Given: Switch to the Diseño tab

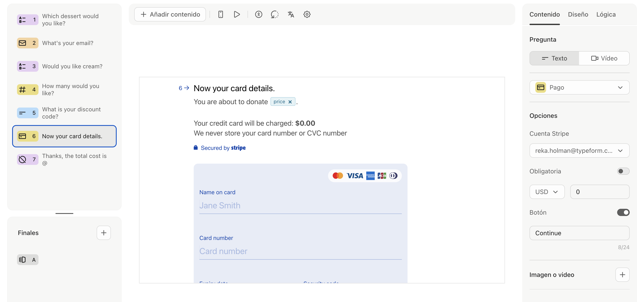Looking at the screenshot, I should 578,14.
